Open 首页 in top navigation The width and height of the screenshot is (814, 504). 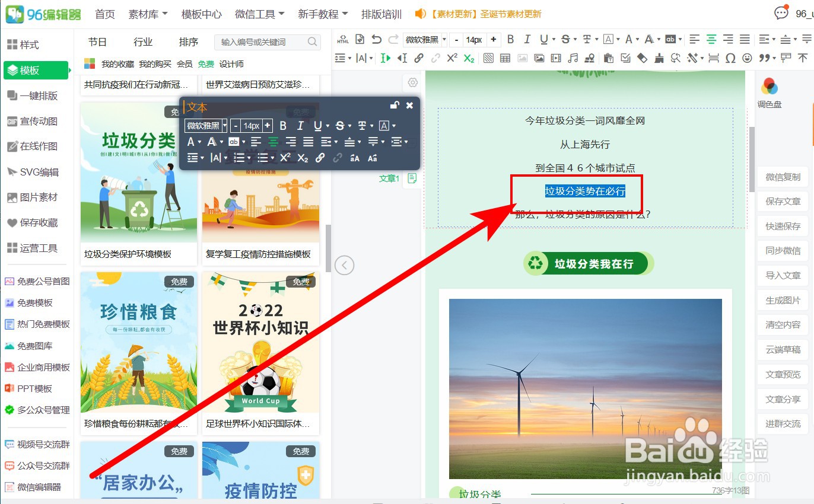(x=104, y=14)
